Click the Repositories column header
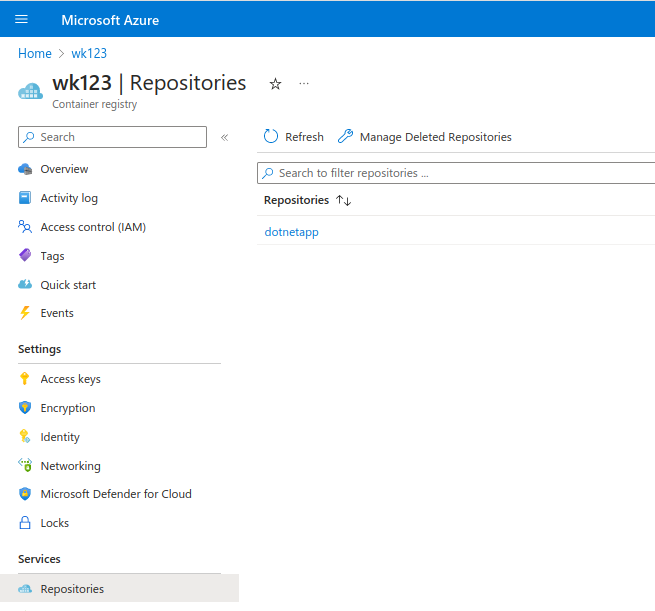The width and height of the screenshot is (655, 611). click(x=296, y=200)
